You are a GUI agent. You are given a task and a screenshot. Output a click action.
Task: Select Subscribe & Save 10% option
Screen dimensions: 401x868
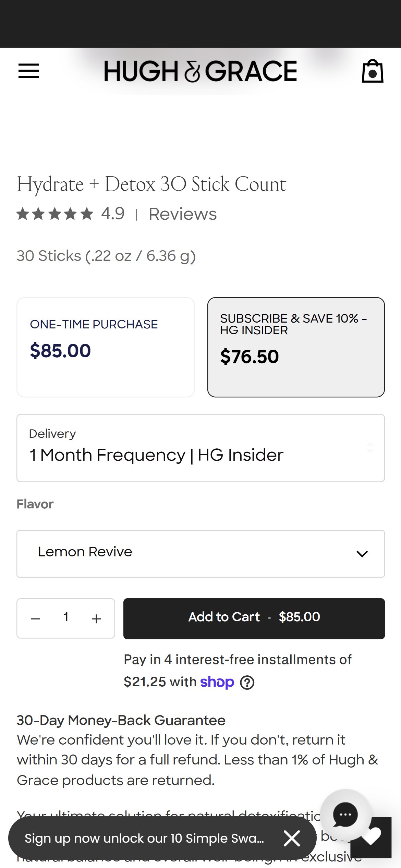click(x=296, y=347)
